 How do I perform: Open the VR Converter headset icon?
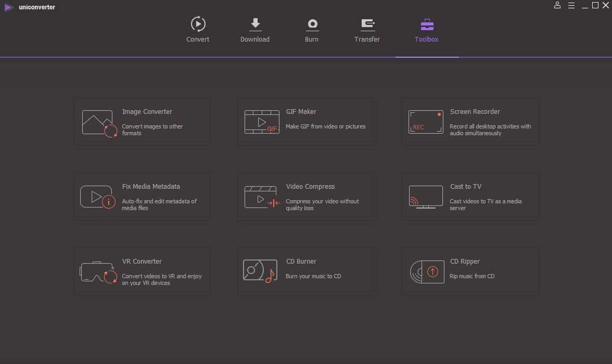98,272
